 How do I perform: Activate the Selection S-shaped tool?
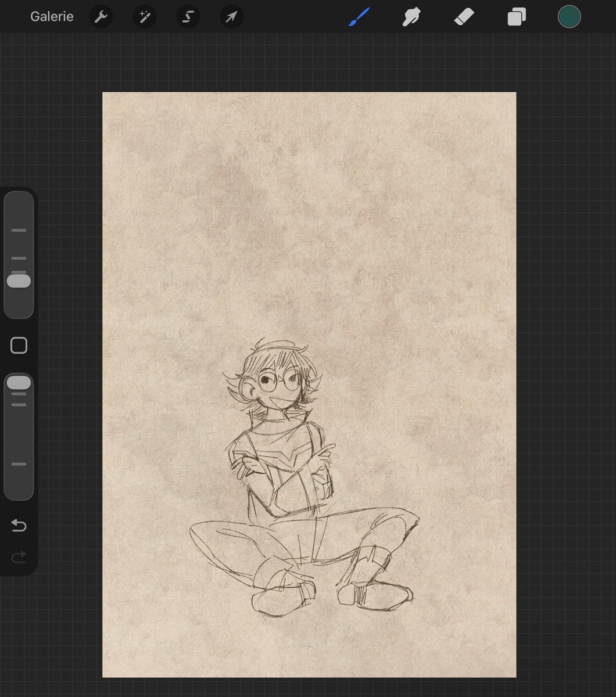188,17
